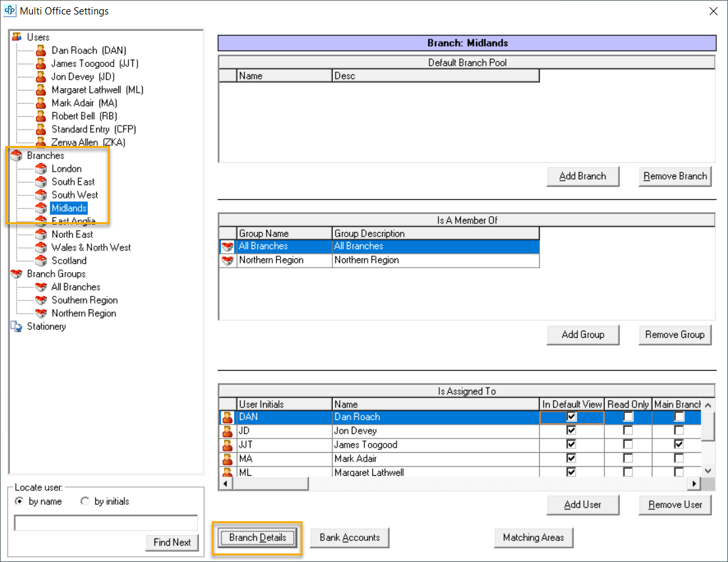The height and width of the screenshot is (562, 728).
Task: Click the user icon in the DAN table row
Action: click(228, 417)
